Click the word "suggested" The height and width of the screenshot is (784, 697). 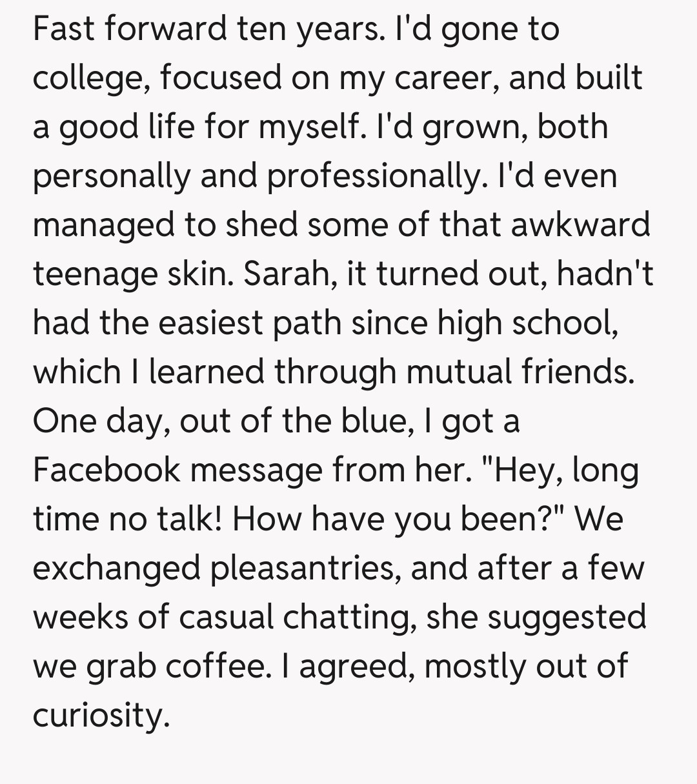(567, 618)
